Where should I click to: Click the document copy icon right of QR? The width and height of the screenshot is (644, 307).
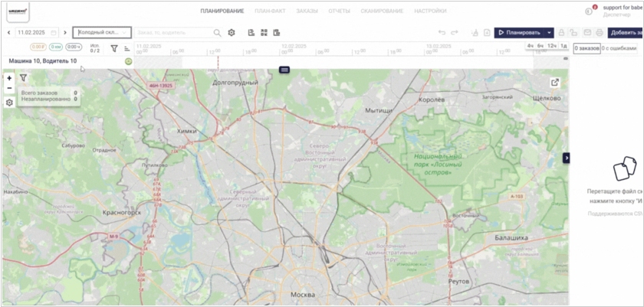pos(277,32)
